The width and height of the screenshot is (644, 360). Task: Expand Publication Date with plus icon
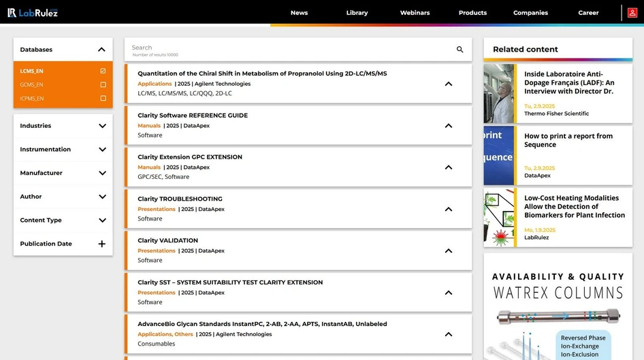click(x=102, y=244)
